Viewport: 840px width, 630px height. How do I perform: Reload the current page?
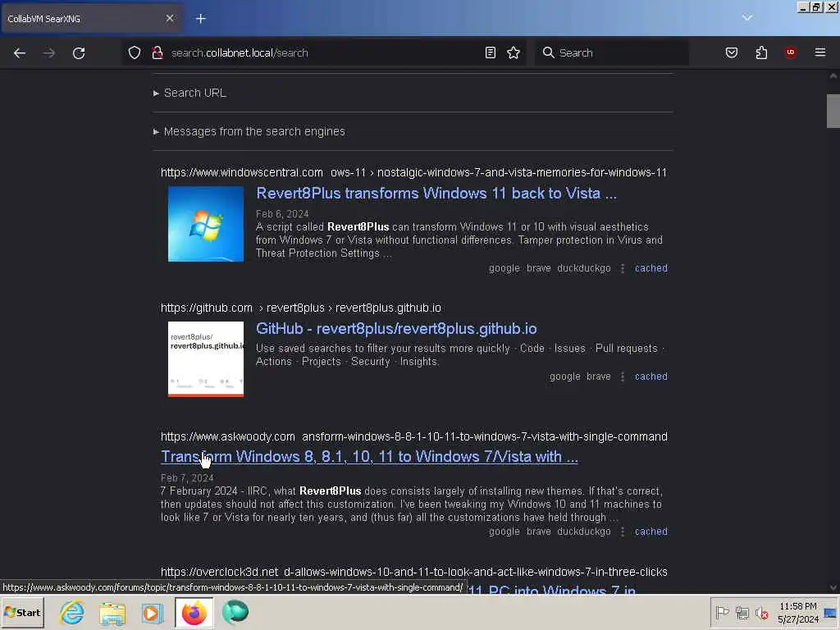(79, 53)
